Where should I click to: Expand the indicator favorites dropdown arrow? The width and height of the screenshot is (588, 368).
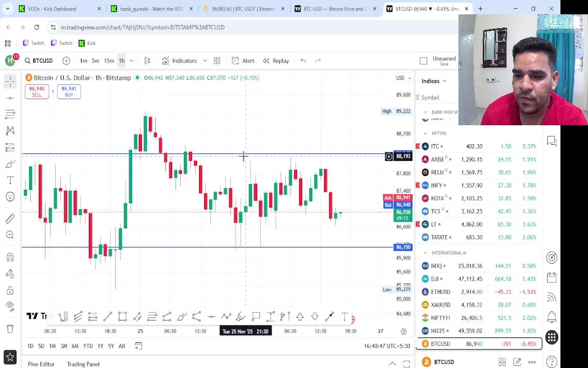[x=205, y=61]
